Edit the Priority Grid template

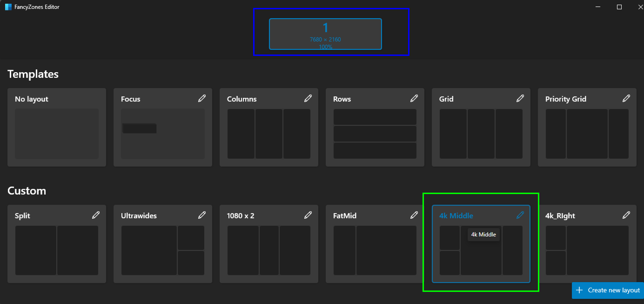[626, 98]
